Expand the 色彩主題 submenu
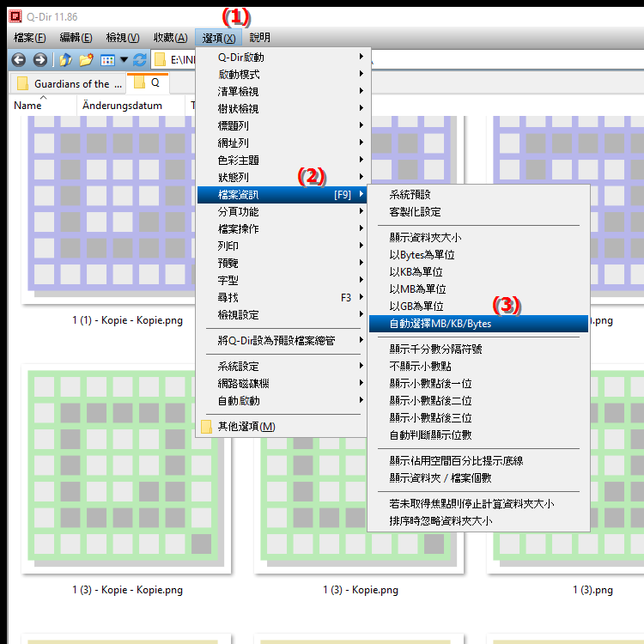Viewport: 644px width, 644px height. tap(283, 161)
